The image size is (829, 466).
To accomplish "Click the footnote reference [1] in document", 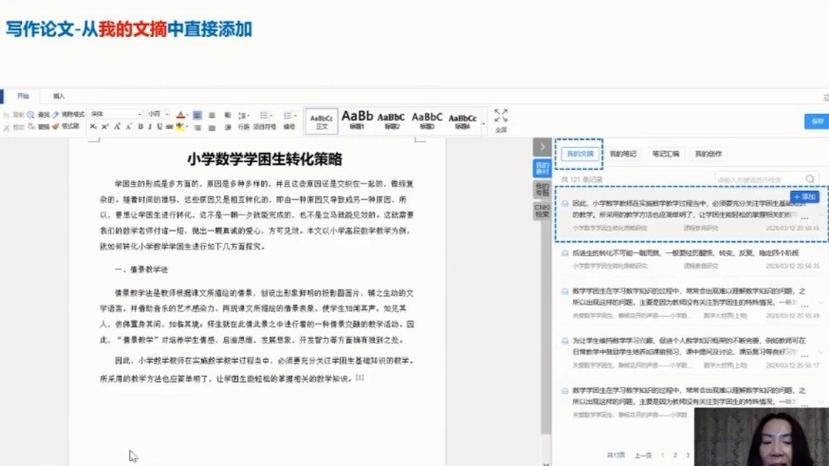I will click(x=360, y=377).
